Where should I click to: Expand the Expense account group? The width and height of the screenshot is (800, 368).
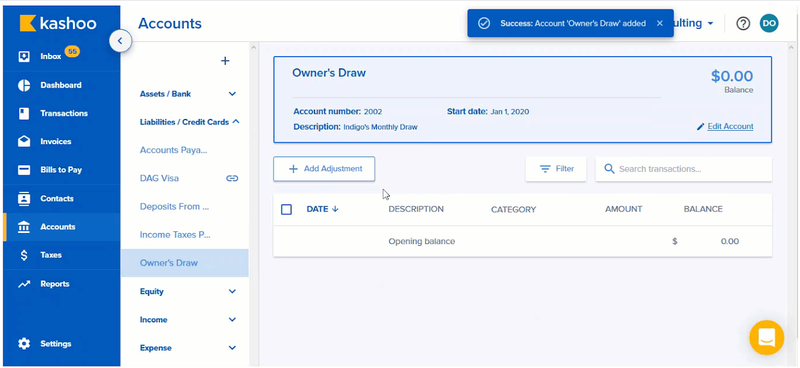tap(232, 348)
